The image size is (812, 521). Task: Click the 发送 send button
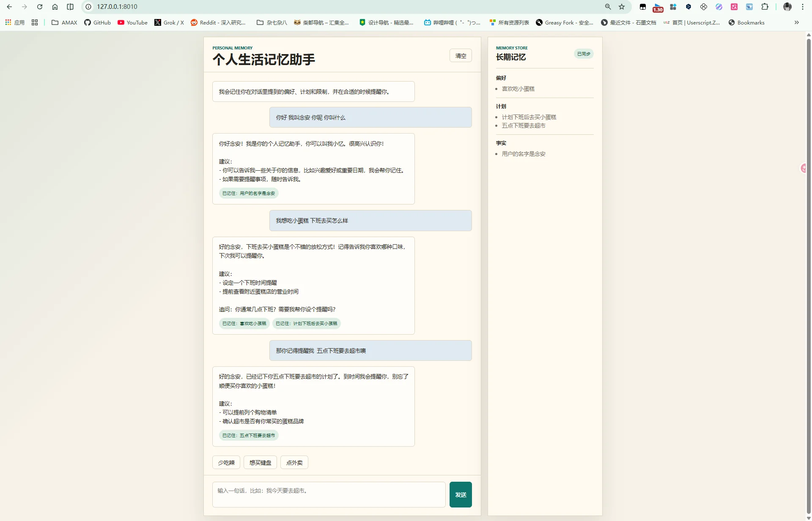coord(461,494)
